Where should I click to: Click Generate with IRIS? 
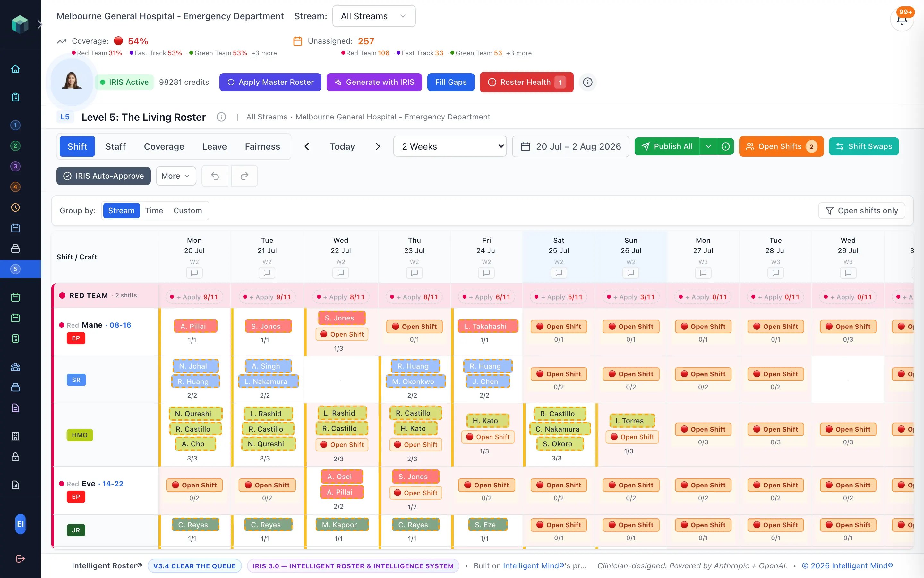(x=374, y=82)
